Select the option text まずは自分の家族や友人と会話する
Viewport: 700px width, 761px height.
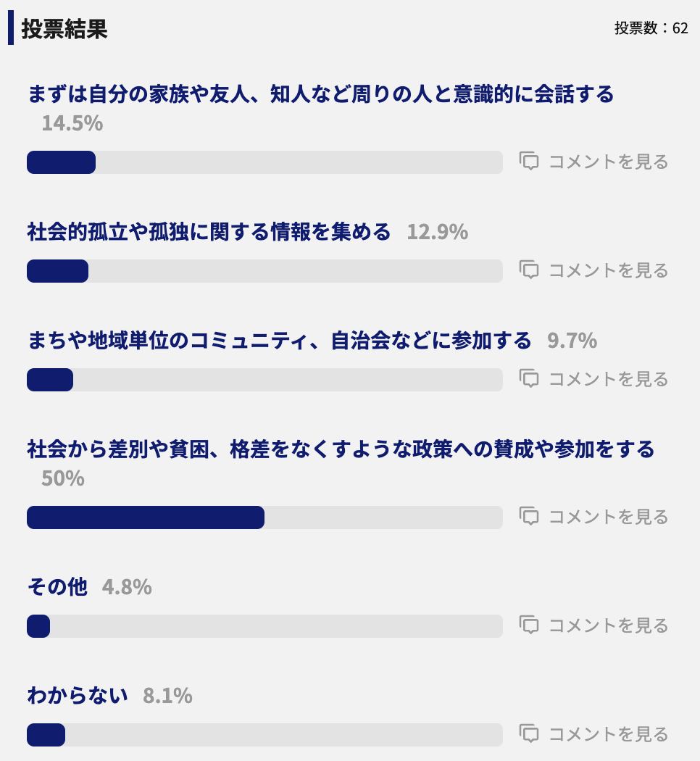pos(321,93)
